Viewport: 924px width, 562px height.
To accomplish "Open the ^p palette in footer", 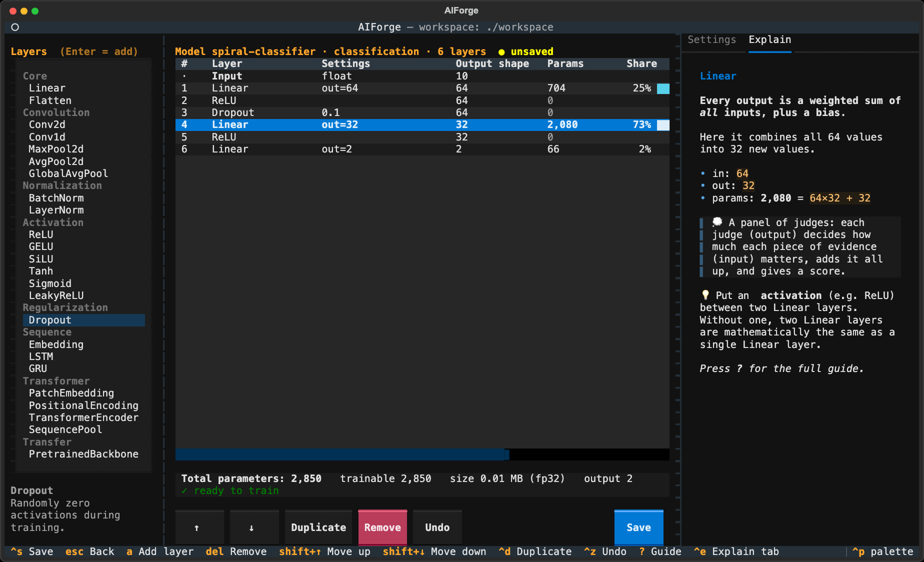I will click(882, 551).
